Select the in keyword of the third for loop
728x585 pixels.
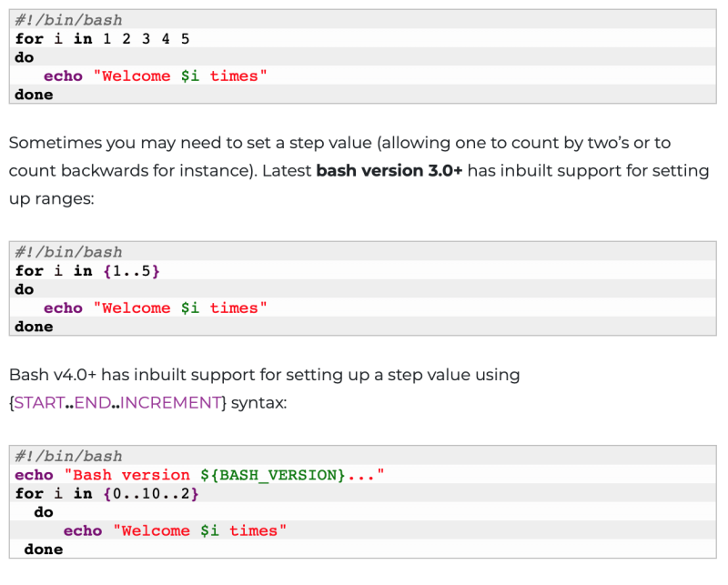coord(83,493)
